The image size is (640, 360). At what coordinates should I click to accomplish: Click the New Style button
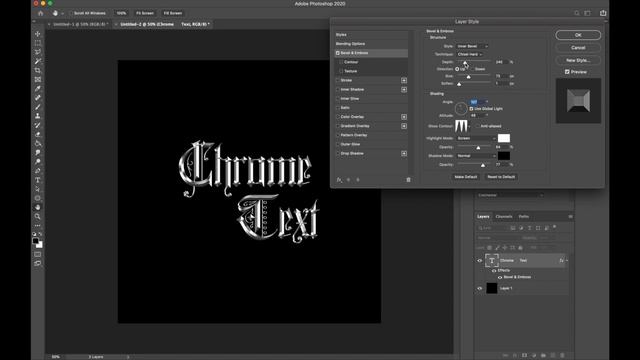578,60
